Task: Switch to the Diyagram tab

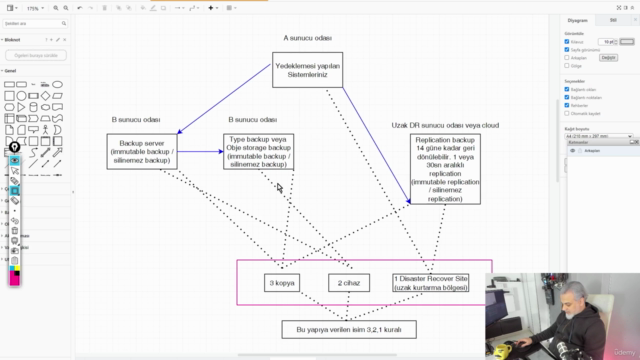Action: tap(578, 20)
